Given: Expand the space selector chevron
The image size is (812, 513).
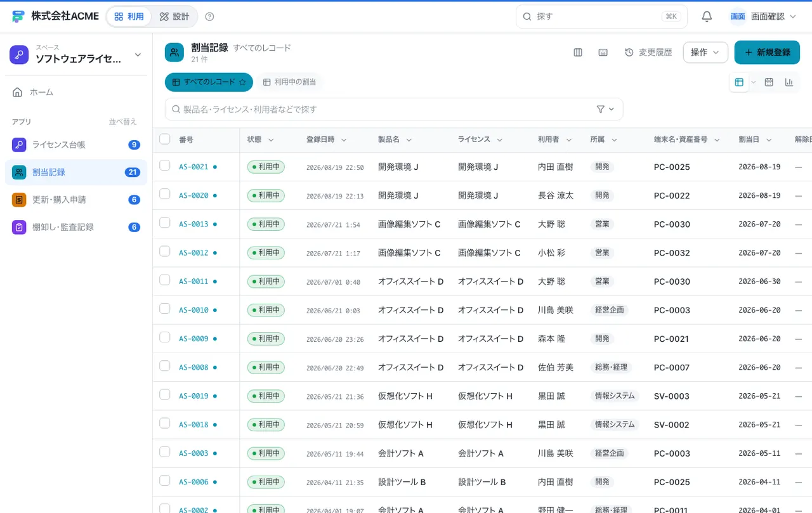Looking at the screenshot, I should (138, 55).
